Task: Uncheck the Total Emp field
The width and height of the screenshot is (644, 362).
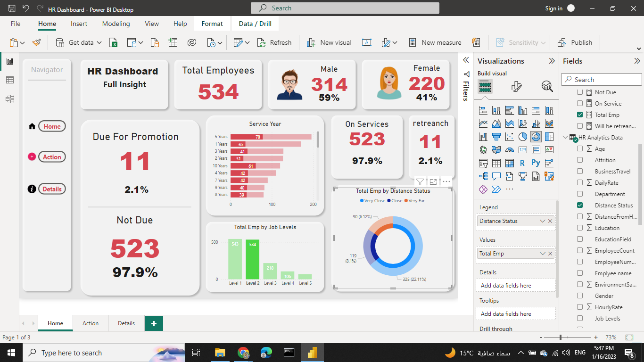Action: point(579,115)
